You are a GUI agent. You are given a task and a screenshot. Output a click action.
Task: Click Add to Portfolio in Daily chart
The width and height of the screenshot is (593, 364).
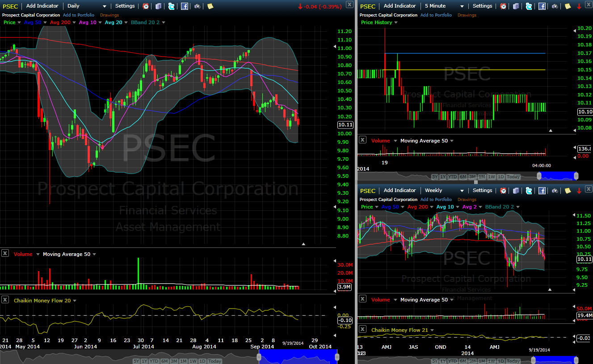point(79,15)
